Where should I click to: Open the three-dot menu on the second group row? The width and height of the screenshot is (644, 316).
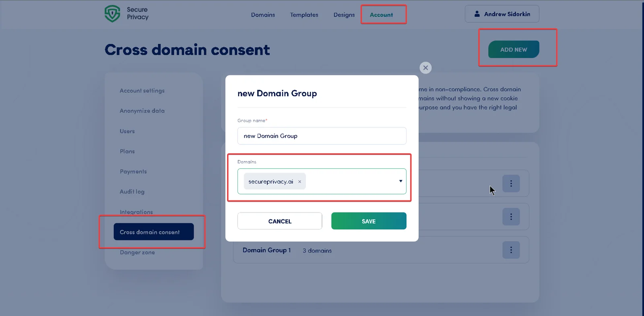click(511, 217)
